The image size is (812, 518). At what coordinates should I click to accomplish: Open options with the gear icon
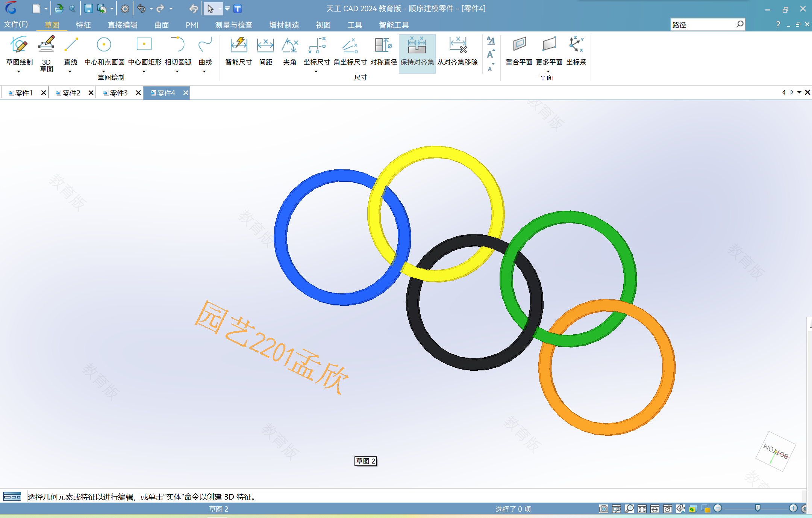125,8
